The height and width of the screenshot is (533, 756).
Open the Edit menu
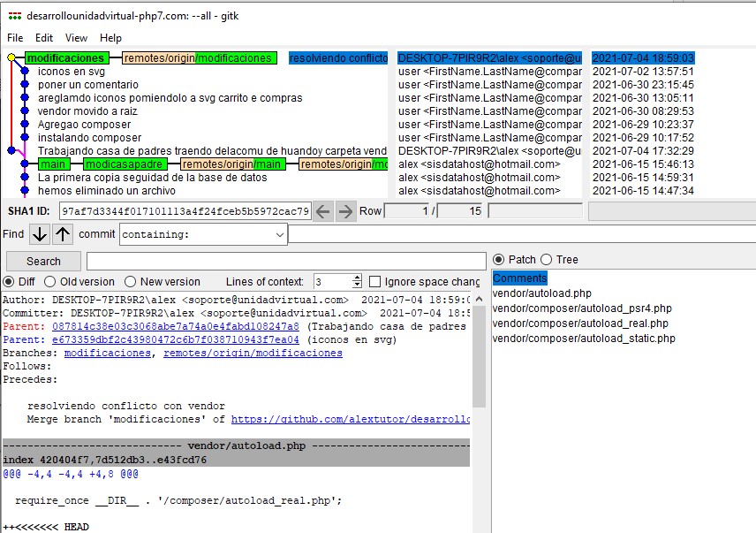pyautogui.click(x=44, y=38)
